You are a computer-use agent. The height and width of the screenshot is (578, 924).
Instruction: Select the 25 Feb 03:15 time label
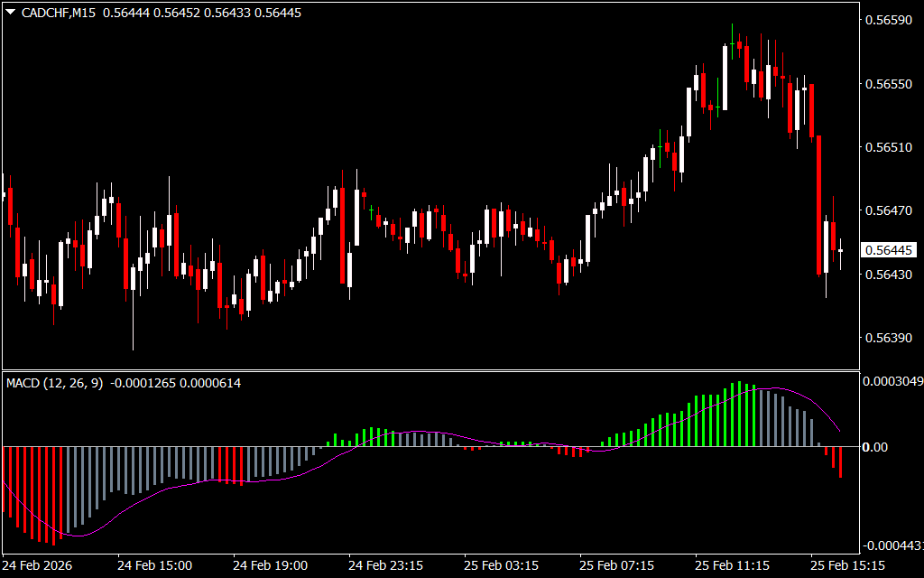(x=501, y=565)
